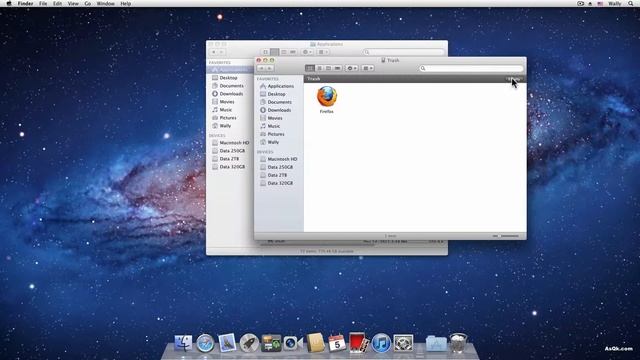Adjust the icon size slider in Trash window

(x=506, y=236)
